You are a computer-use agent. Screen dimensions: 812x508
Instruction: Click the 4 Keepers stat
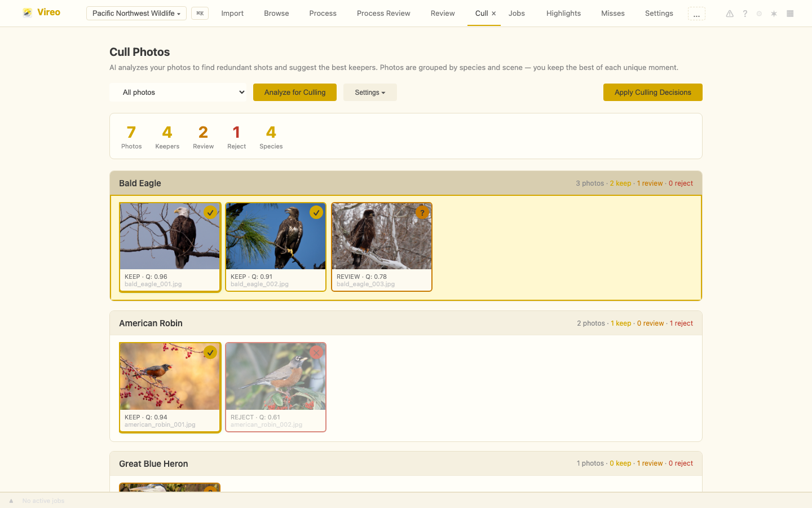[x=167, y=137]
